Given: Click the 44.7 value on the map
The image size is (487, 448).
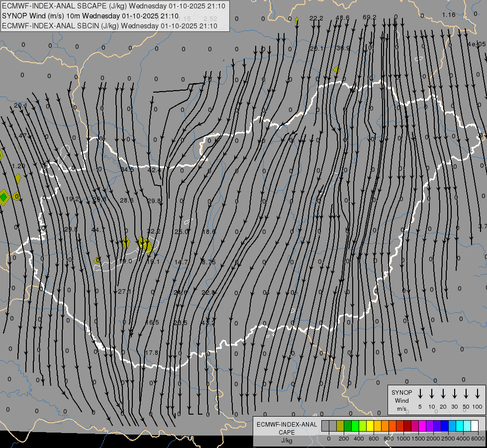Looking at the screenshot, I should (x=98, y=230).
